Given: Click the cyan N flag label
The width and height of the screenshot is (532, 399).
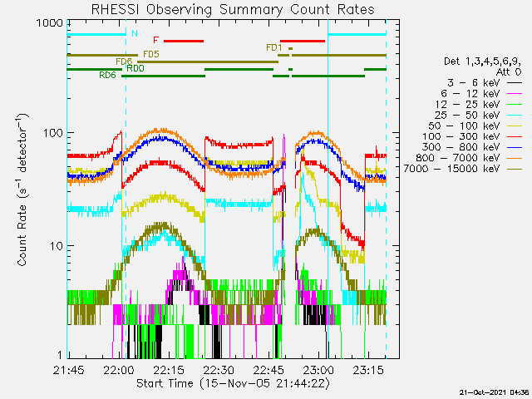Looking at the screenshot, I should click(135, 33).
